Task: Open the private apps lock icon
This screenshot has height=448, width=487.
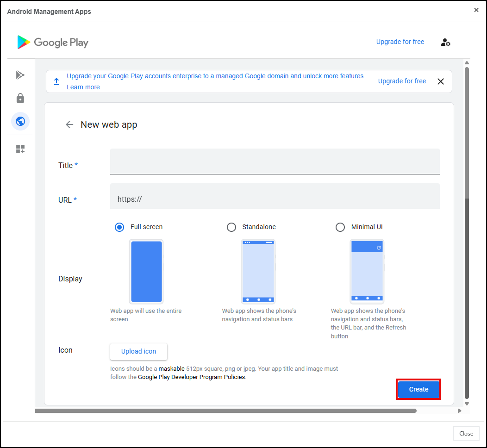Action: tap(20, 98)
